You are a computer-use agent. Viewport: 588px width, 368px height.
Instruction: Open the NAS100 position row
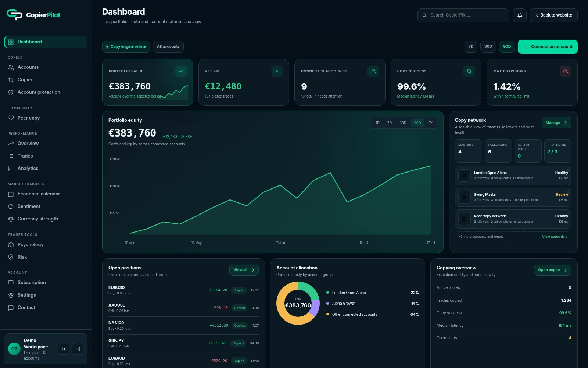(183, 326)
